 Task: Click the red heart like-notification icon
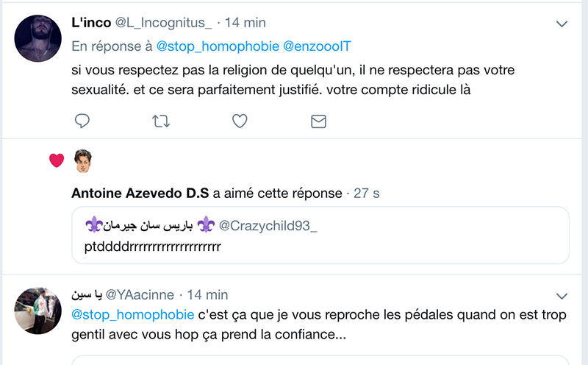[x=57, y=160]
